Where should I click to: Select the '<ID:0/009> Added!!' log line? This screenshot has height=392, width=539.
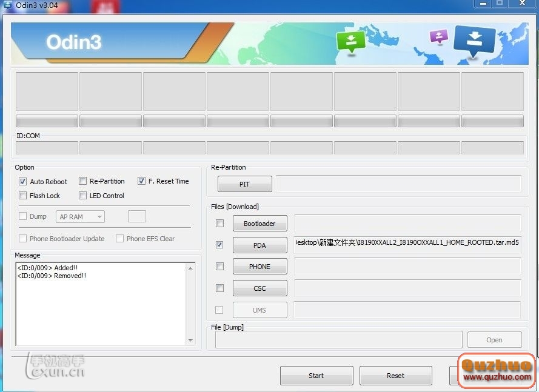click(x=47, y=268)
